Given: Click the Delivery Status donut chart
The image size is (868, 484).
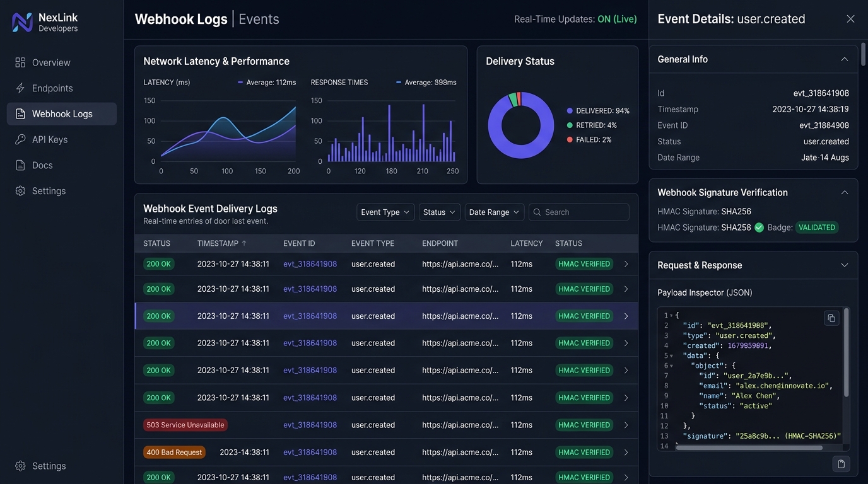Looking at the screenshot, I should [x=521, y=125].
